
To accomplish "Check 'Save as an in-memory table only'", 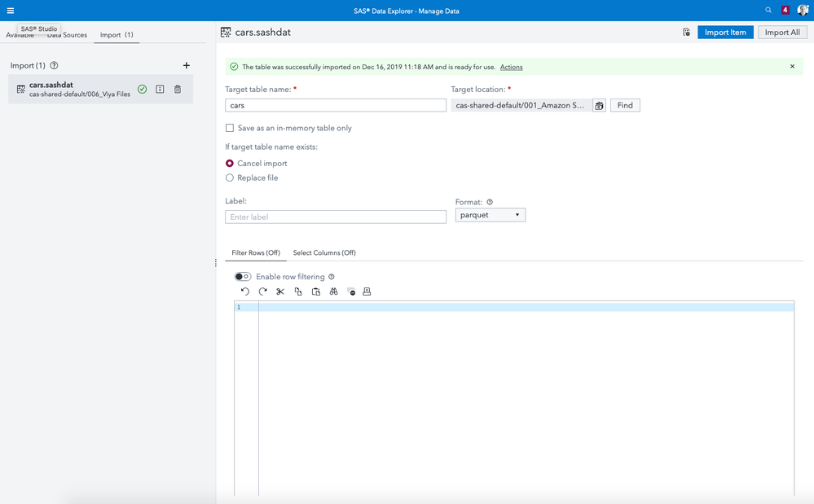I will pyautogui.click(x=230, y=129).
